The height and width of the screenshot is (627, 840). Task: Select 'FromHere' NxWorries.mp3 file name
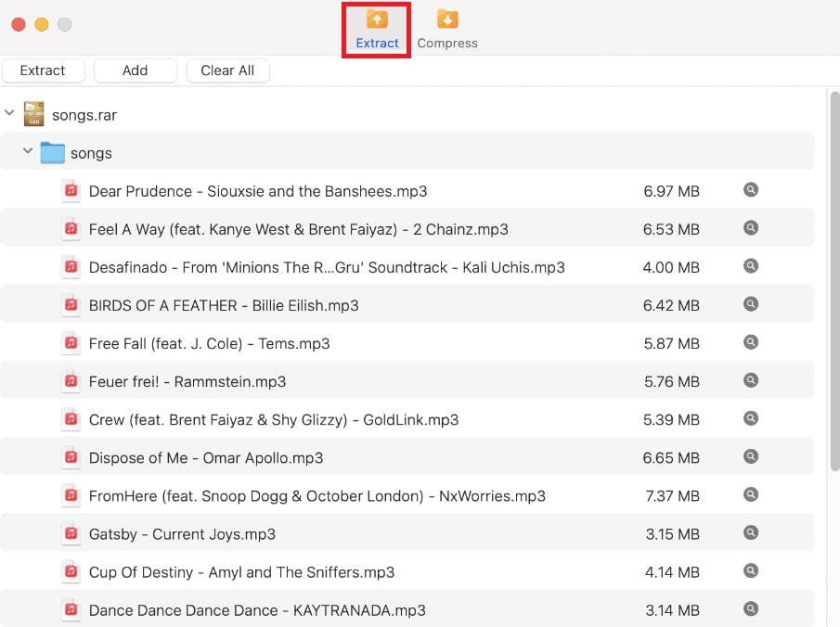(x=317, y=496)
